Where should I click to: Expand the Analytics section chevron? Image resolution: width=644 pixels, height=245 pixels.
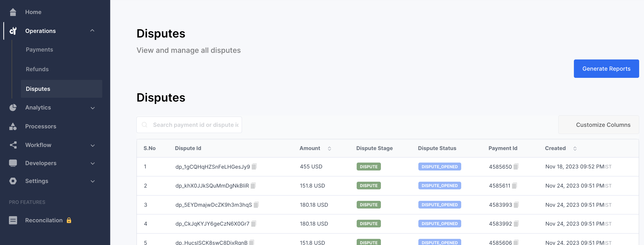[x=93, y=108]
